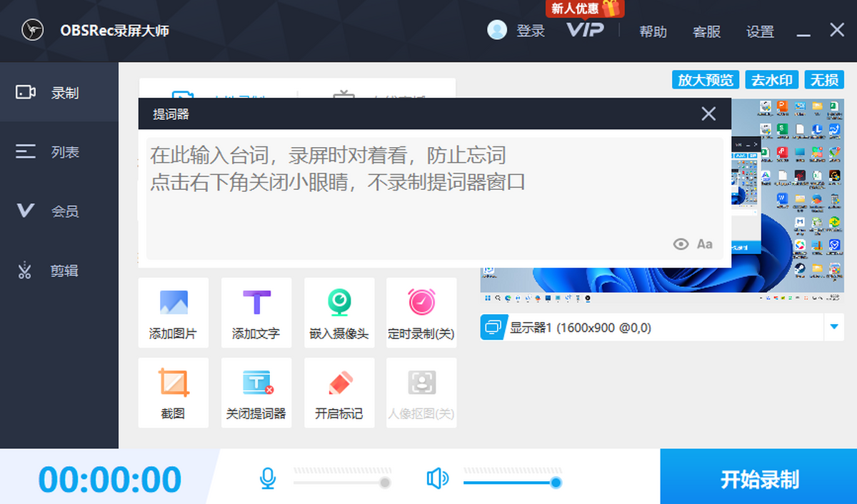The height and width of the screenshot is (504, 857).
Task: Open the 会员 membership section
Action: pos(59,211)
